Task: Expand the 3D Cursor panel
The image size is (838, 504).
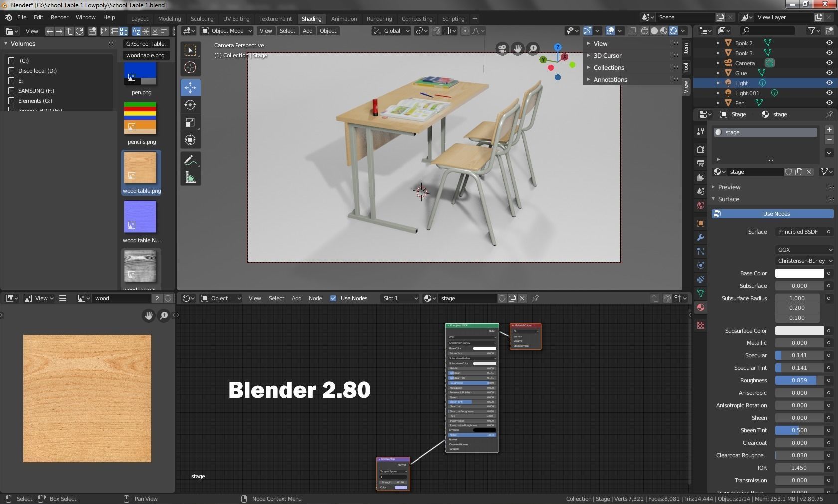Action: pyautogui.click(x=607, y=56)
